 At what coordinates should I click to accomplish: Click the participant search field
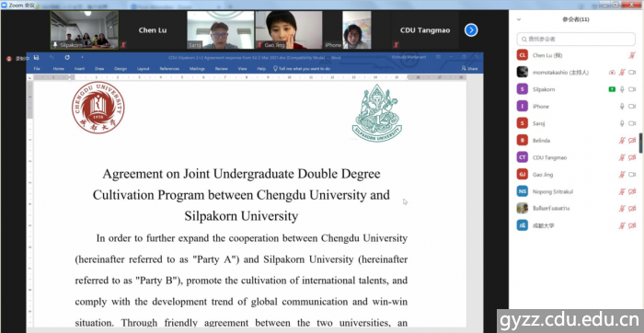tap(576, 39)
